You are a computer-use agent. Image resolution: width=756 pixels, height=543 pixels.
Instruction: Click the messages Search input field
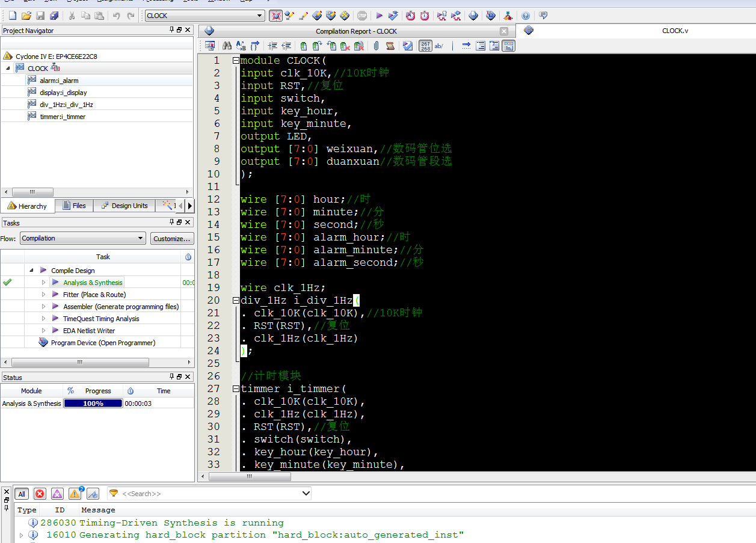point(209,494)
